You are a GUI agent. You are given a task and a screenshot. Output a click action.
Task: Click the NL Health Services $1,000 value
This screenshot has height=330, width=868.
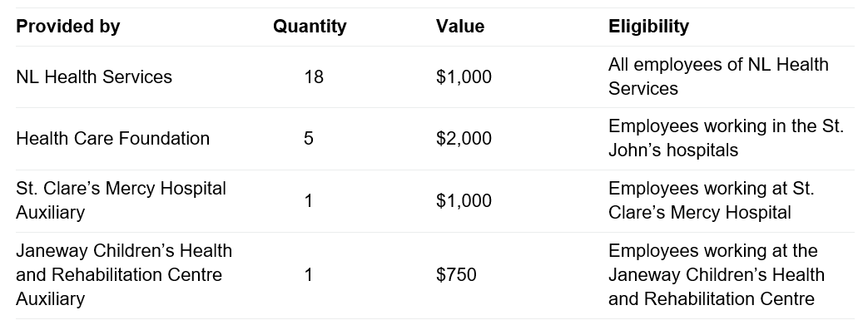(464, 76)
